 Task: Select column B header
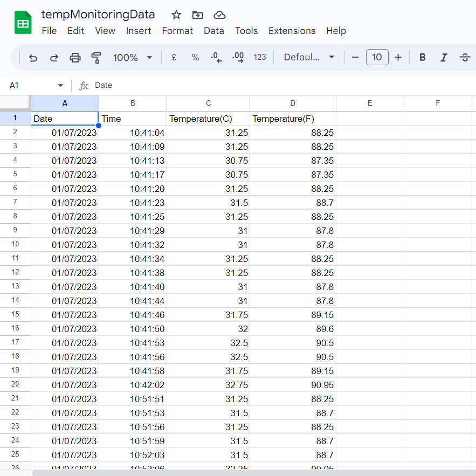pos(133,103)
